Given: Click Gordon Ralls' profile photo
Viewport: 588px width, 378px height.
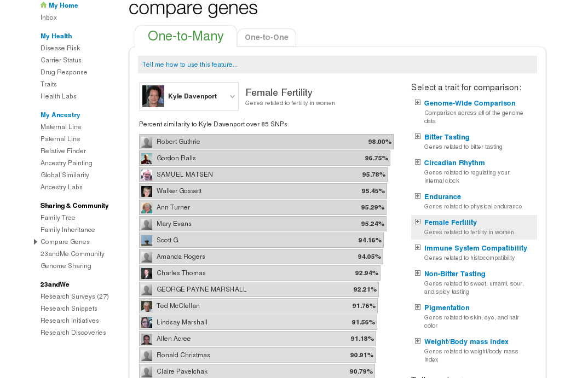Looking at the screenshot, I should (147, 159).
